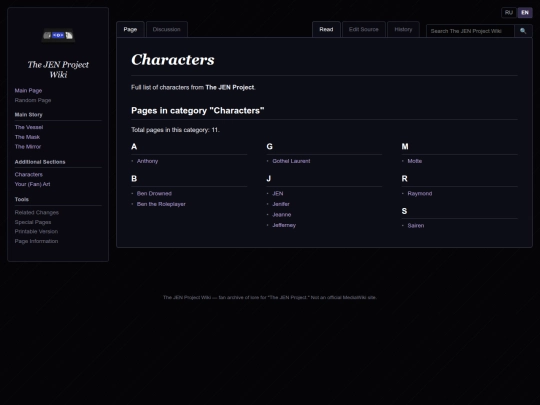Open Characters link in sidebar
The width and height of the screenshot is (540, 405).
[x=29, y=175]
